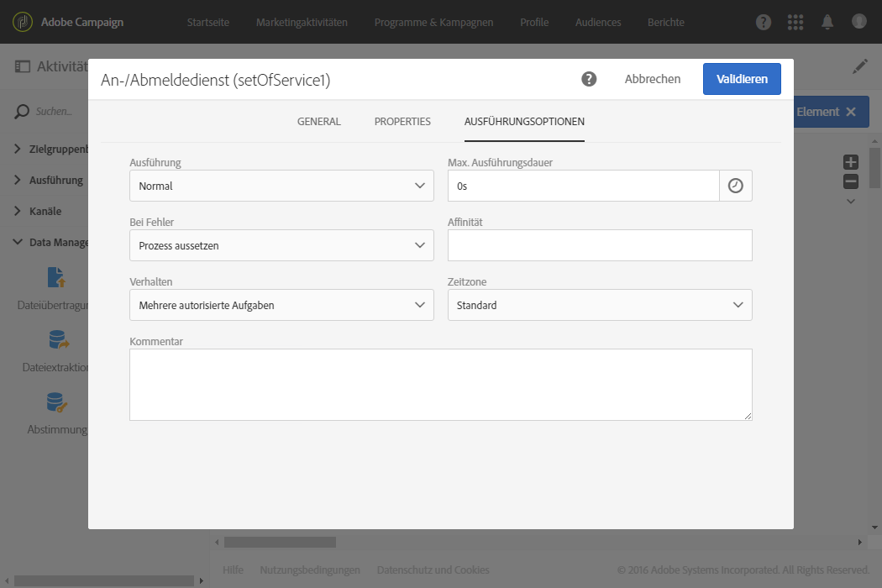Switch to the GENERAL tab
The height and width of the screenshot is (588, 882).
pos(319,122)
